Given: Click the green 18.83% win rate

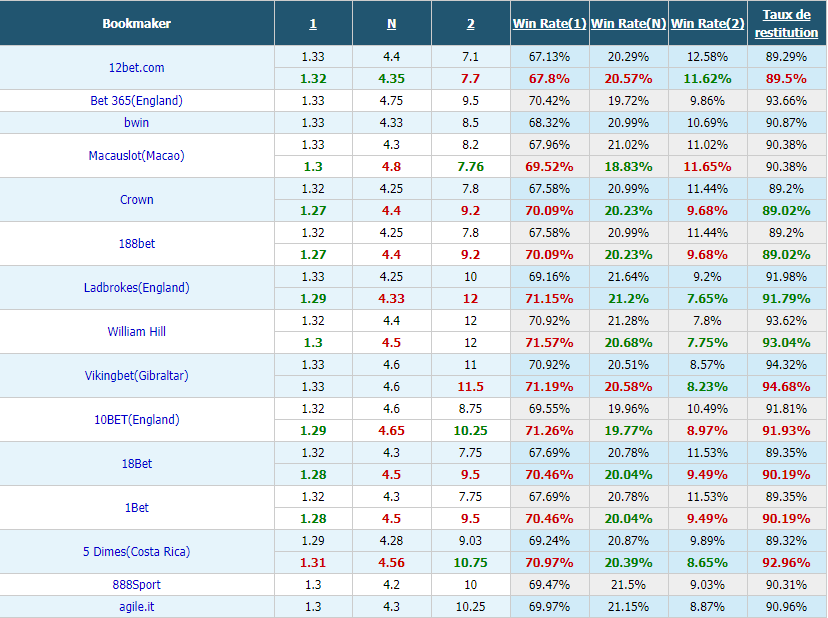Looking at the screenshot, I should 628,167.
